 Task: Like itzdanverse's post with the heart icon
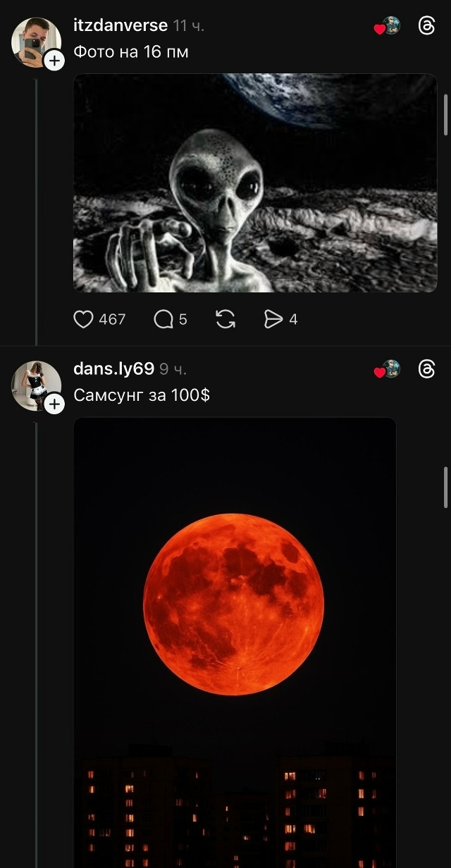84,320
